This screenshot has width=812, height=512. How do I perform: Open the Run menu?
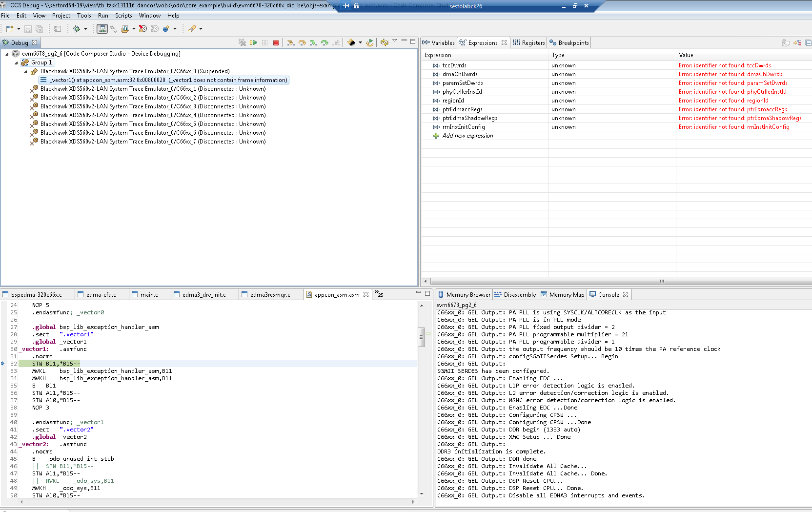pos(103,16)
